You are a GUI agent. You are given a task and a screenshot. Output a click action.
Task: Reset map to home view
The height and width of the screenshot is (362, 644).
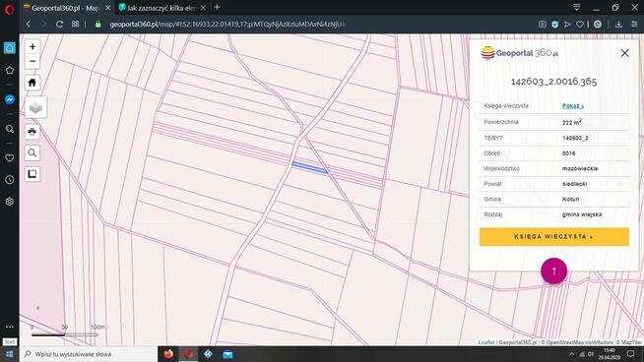click(32, 83)
